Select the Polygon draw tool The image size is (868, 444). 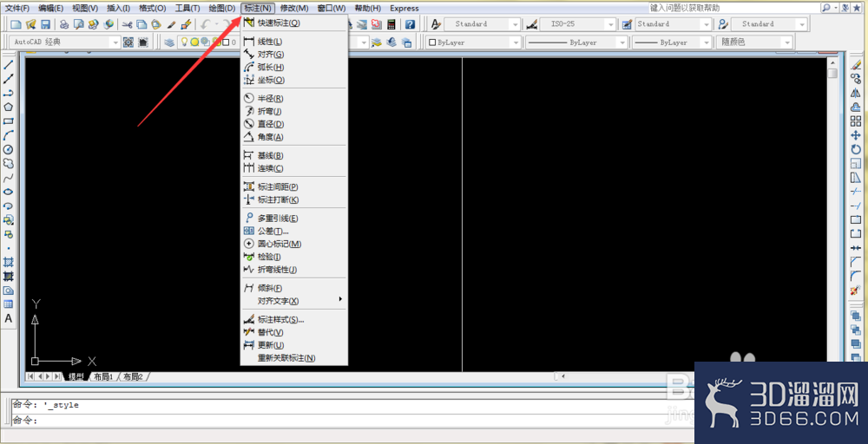pyautogui.click(x=9, y=107)
